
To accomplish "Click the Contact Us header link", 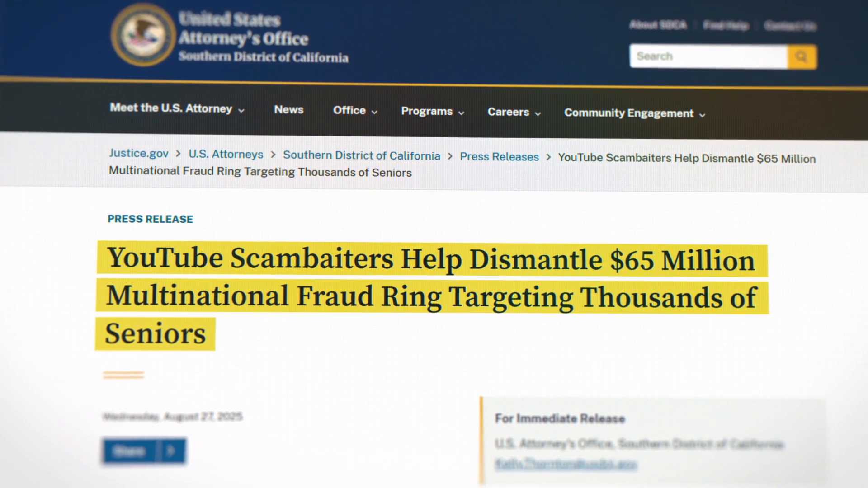I will (x=790, y=26).
